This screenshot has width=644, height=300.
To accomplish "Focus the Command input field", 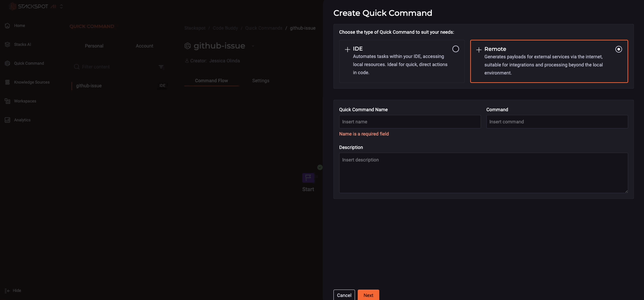I will coord(557,122).
